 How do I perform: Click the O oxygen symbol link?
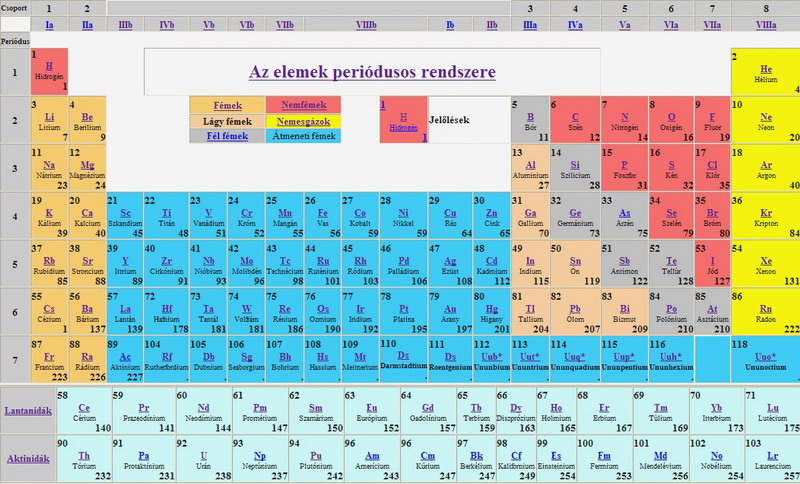point(671,117)
